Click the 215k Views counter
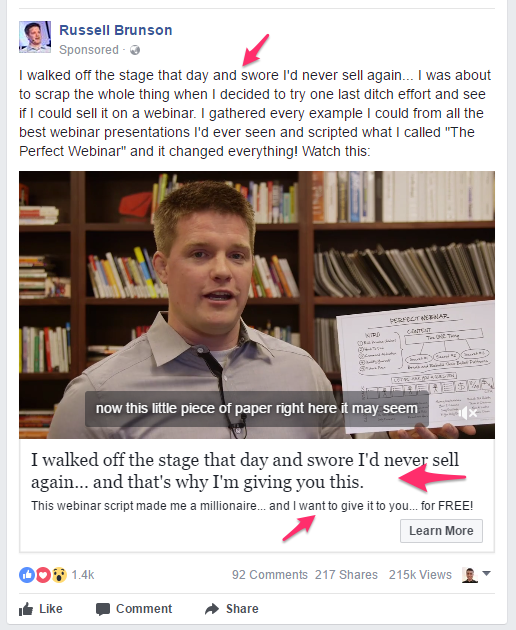This screenshot has width=516, height=630. [x=420, y=575]
